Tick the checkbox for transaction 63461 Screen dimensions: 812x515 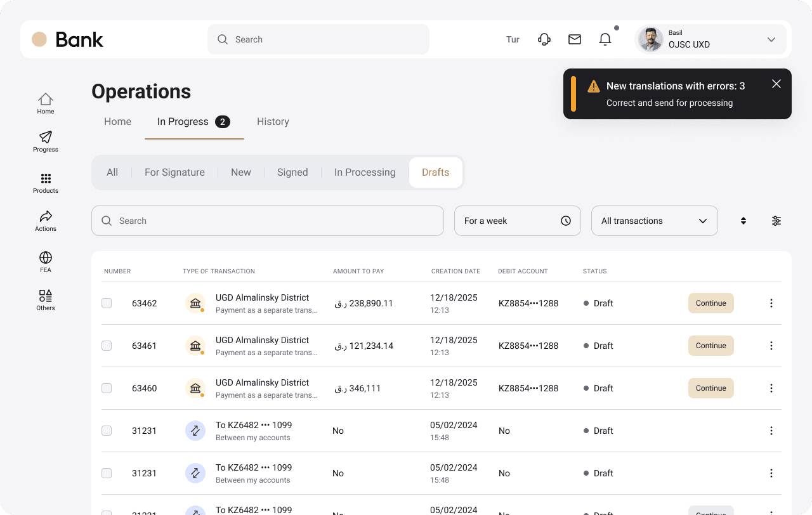pyautogui.click(x=107, y=346)
